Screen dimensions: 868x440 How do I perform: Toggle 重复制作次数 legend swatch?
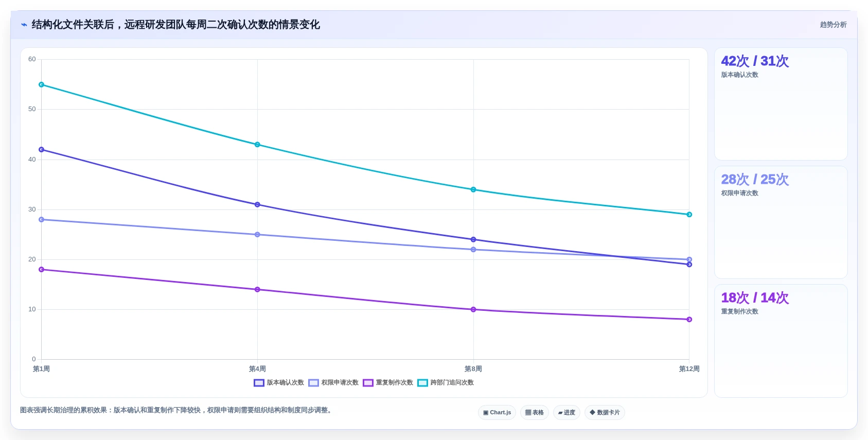coord(368,383)
